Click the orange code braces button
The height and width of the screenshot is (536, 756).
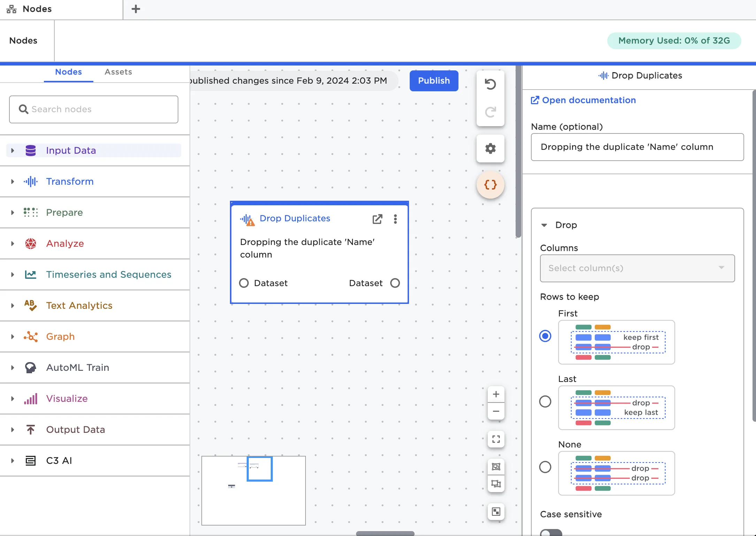tap(490, 185)
